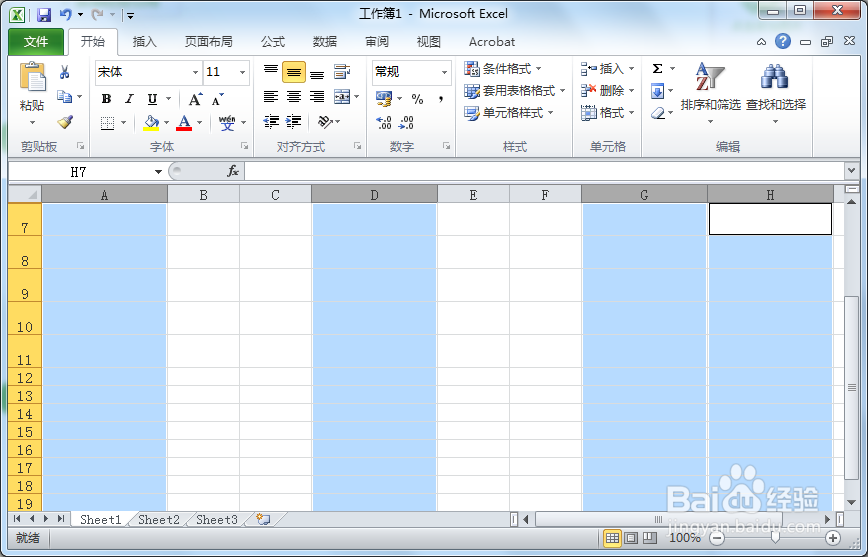Viewport: 868px width, 557px height.
Task: Toggle center horizontal alignment
Action: point(294,97)
